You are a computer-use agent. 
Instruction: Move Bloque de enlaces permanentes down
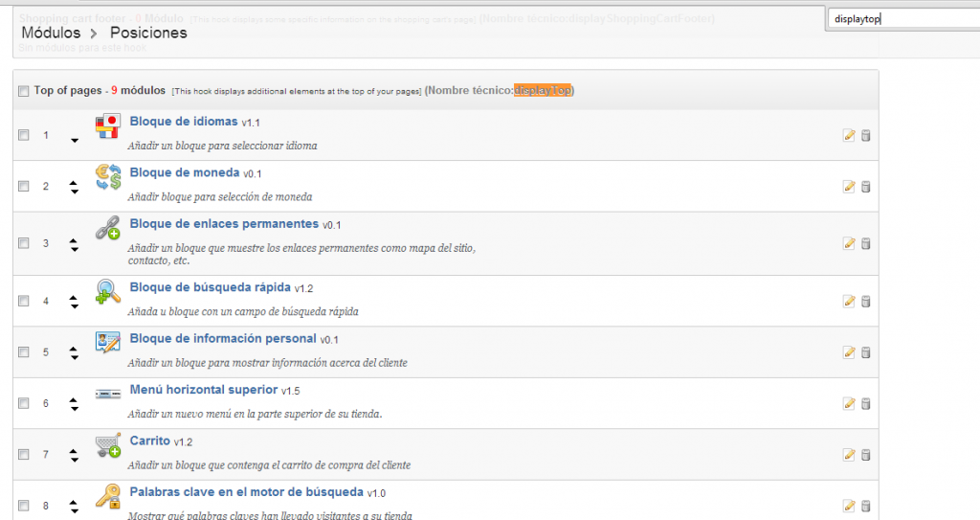75,249
